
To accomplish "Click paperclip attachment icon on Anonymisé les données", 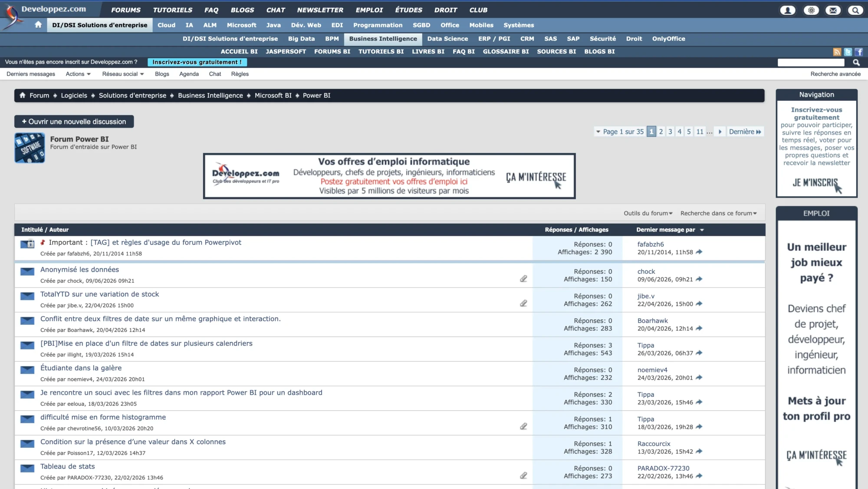I will 523,279.
